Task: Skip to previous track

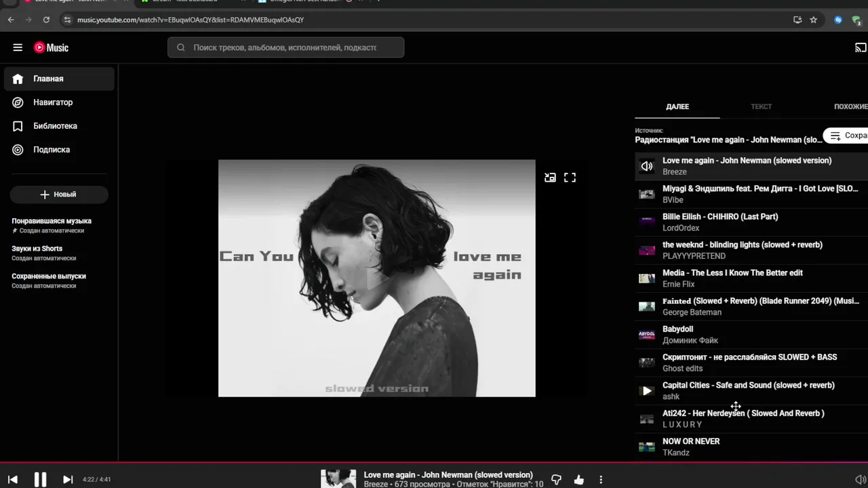Action: [x=13, y=480]
